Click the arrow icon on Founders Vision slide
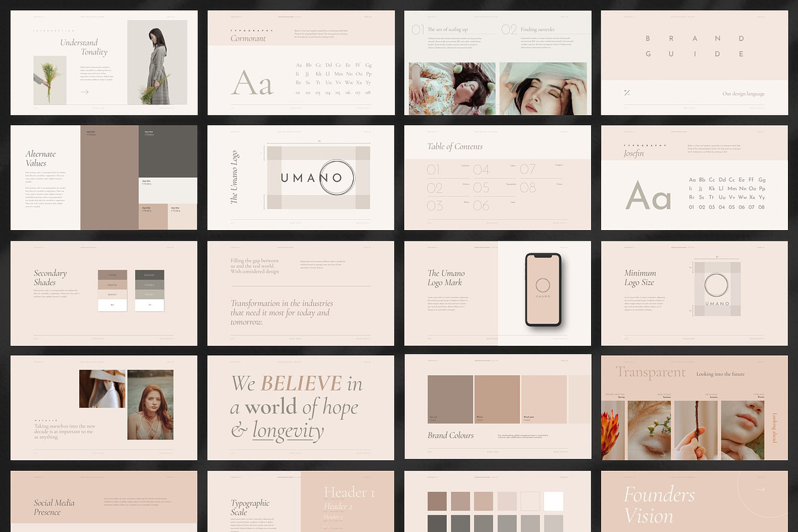 pos(761,489)
